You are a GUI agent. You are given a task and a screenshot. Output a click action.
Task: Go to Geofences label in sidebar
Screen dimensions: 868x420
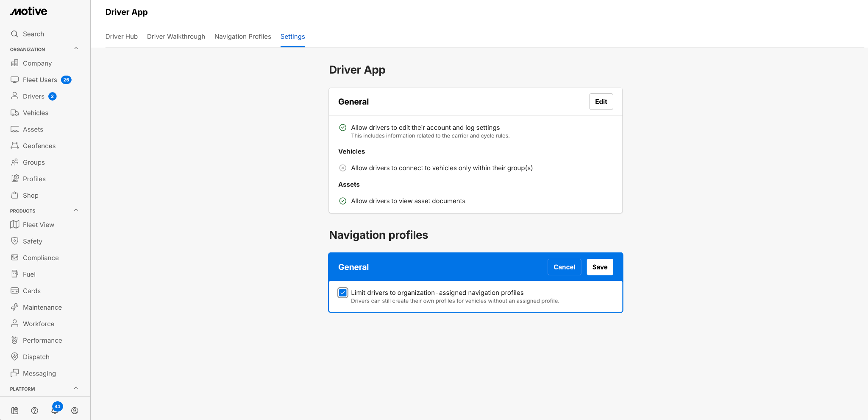pos(39,146)
